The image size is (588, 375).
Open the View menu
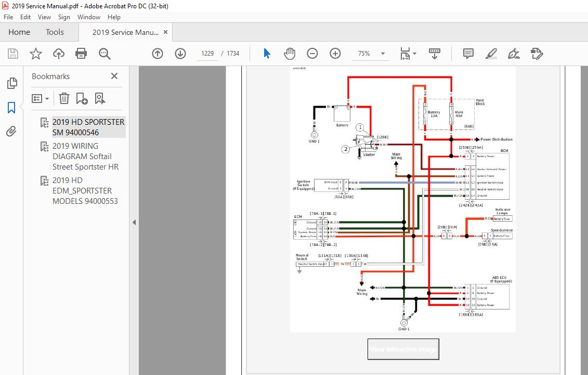point(44,17)
